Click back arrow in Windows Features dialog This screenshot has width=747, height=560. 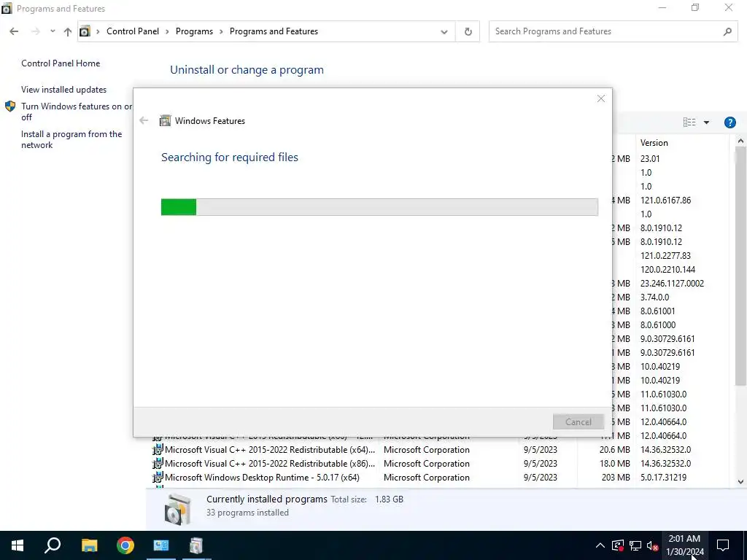[144, 120]
